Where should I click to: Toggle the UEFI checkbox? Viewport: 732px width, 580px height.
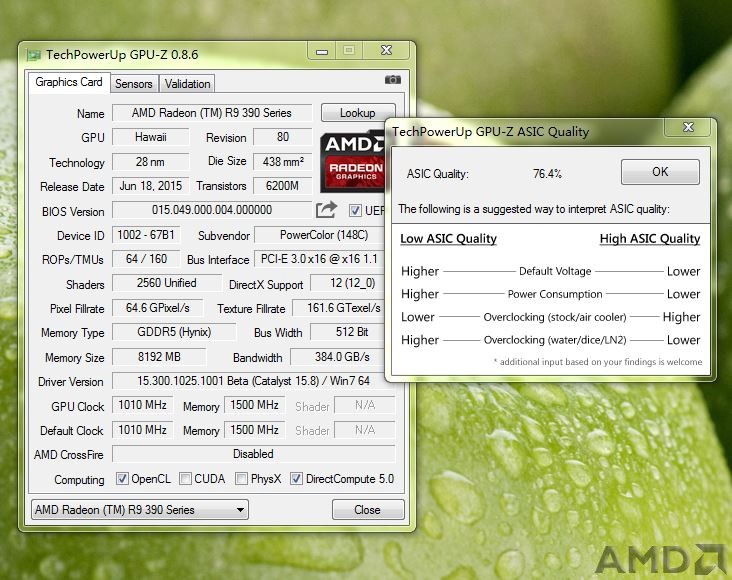point(355,211)
